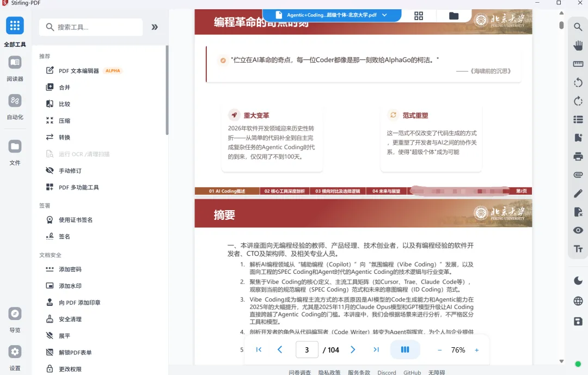Click the file-with-cursor icon in the right rail
Image resolution: width=588 pixels, height=375 pixels.
point(578,212)
